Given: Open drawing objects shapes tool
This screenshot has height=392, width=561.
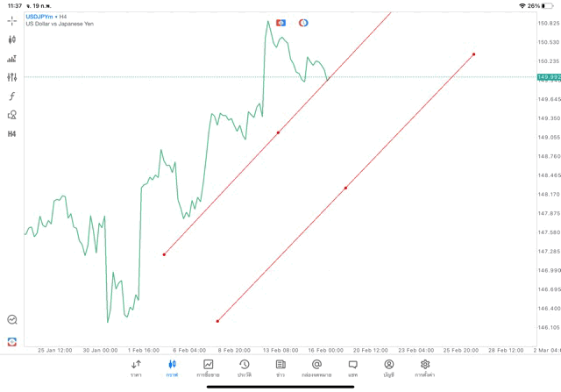Looking at the screenshot, I should click(x=11, y=115).
